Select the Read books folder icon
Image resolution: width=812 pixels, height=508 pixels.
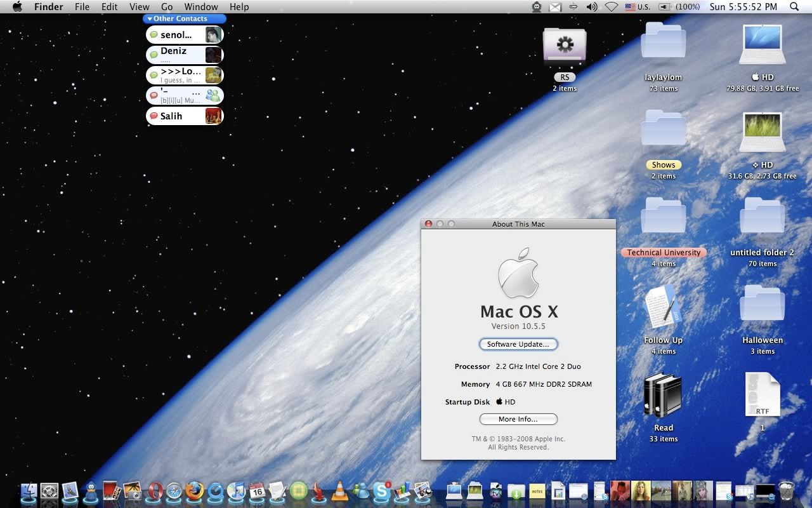click(663, 395)
